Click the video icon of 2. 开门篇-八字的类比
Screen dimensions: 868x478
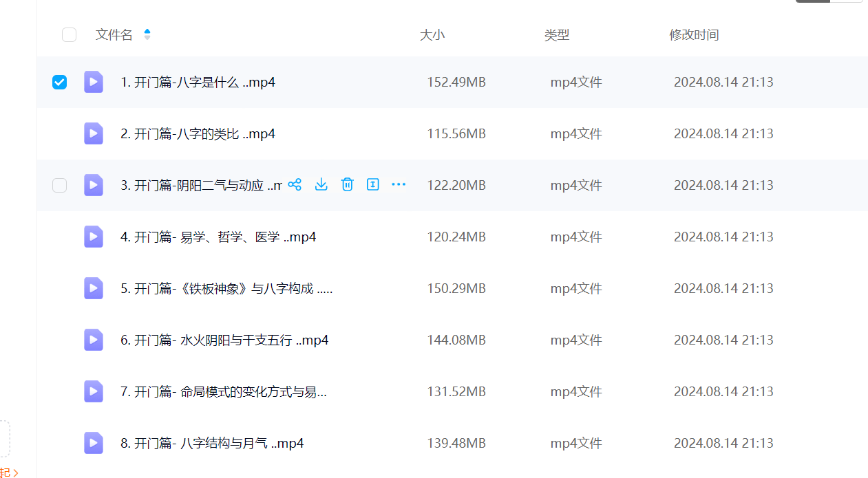pos(94,133)
